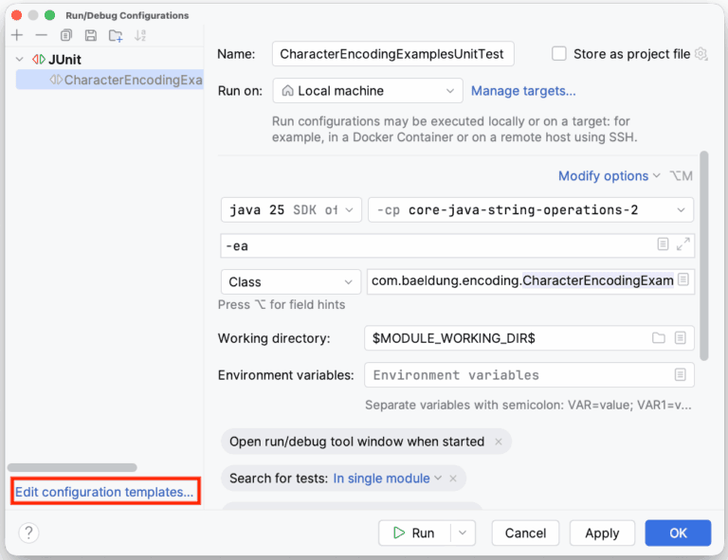Remove 'Search for tests' option
Image resolution: width=728 pixels, height=560 pixels.
[453, 479]
